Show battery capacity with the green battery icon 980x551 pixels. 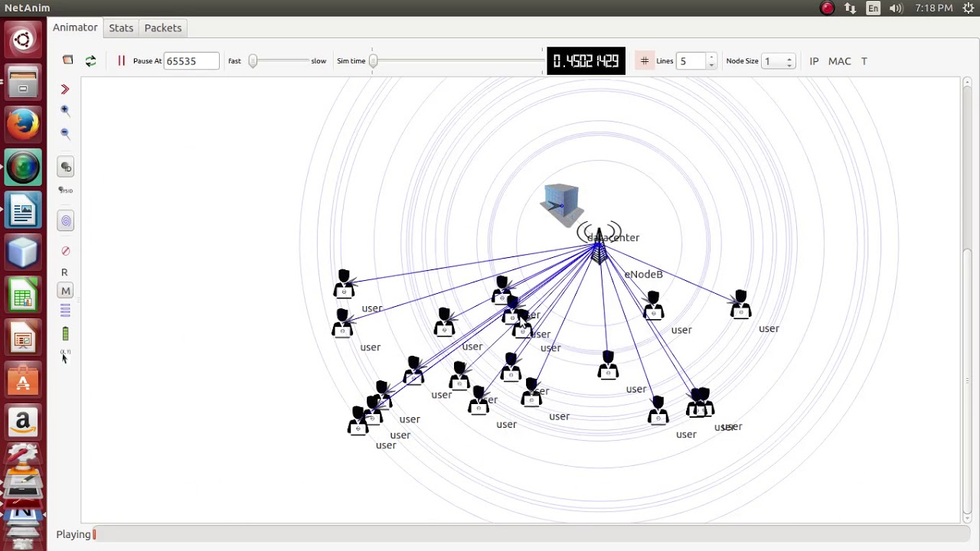(x=65, y=334)
